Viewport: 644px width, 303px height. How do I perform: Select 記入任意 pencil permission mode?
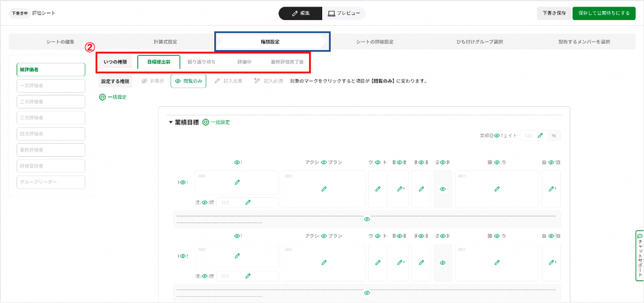coord(228,82)
